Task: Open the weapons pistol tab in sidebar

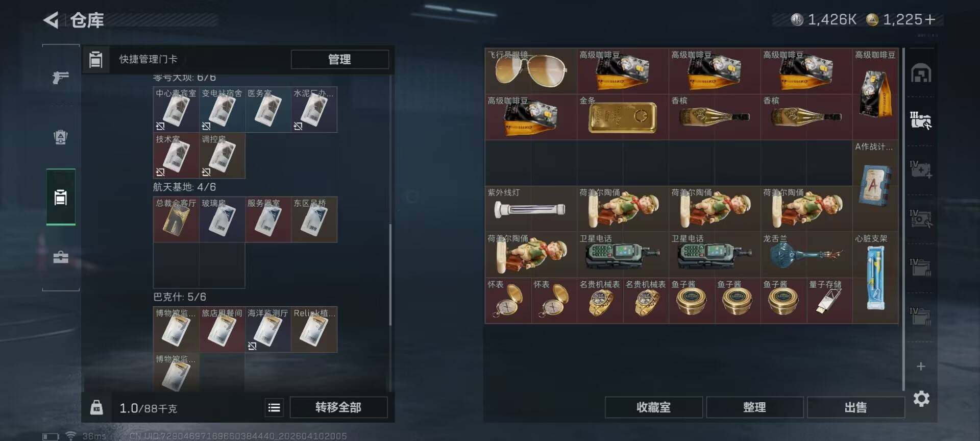Action: 61,78
